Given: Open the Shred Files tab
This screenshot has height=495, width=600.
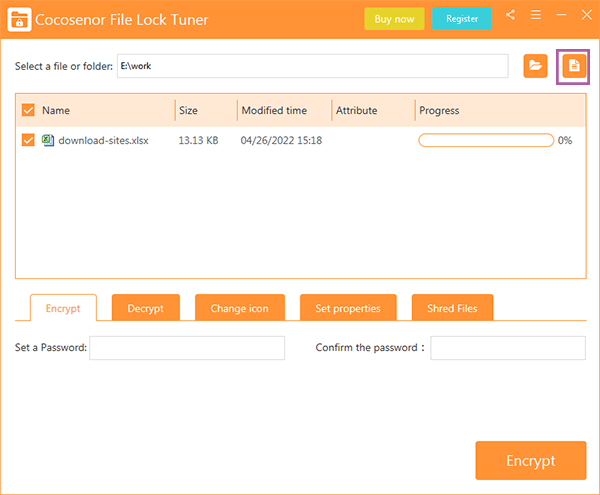Looking at the screenshot, I should (452, 308).
